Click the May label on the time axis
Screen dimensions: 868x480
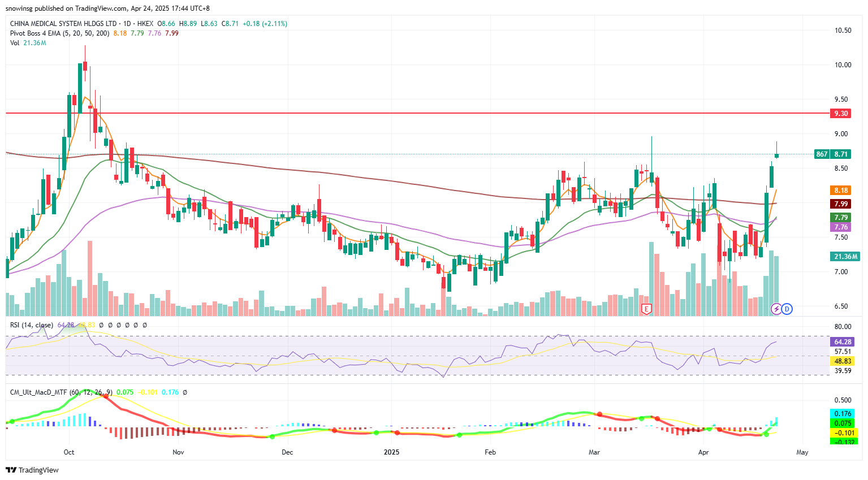(802, 452)
